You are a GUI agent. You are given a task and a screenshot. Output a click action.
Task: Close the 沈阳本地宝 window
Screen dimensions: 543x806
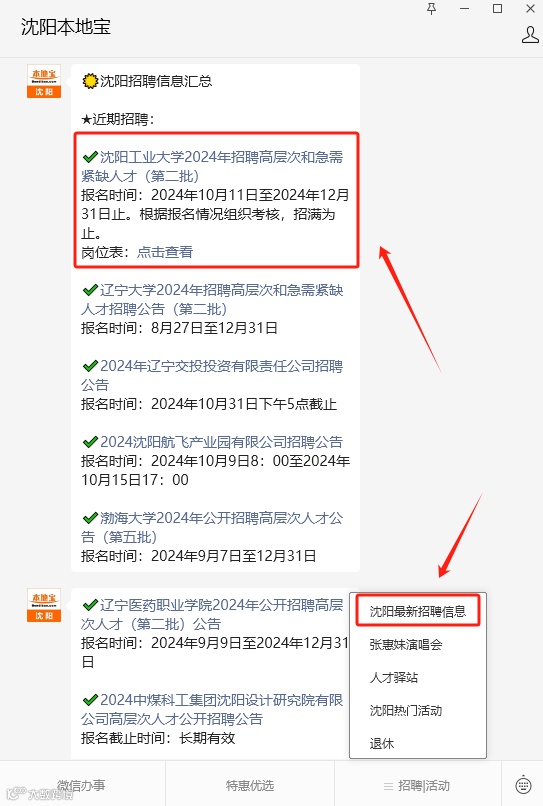(531, 9)
